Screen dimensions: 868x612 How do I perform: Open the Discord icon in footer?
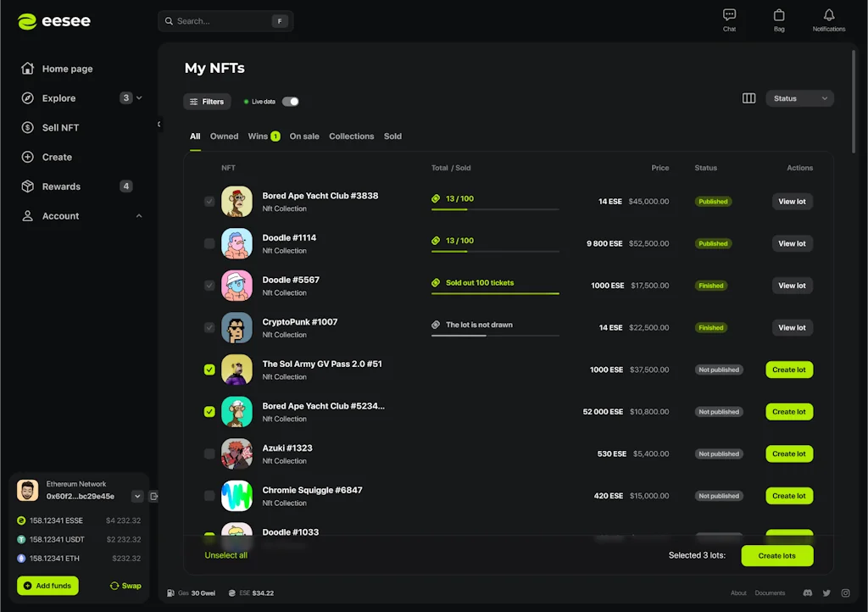point(807,593)
